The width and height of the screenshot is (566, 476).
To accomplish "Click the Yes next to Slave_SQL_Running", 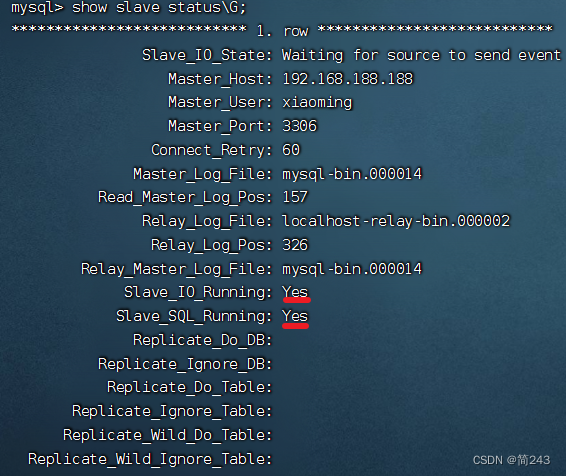I will 295,316.
